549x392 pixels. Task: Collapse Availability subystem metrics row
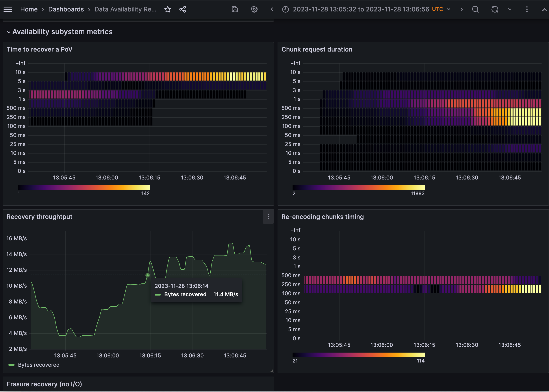[9, 32]
